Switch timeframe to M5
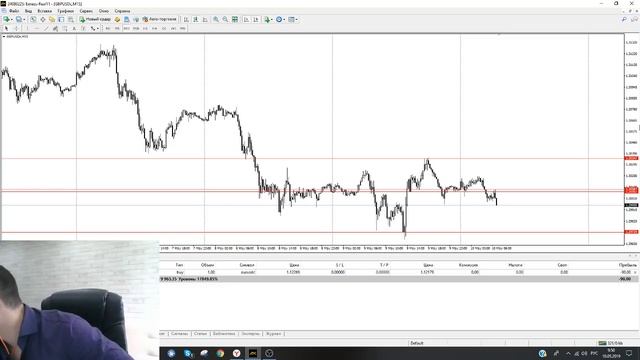 point(117,29)
